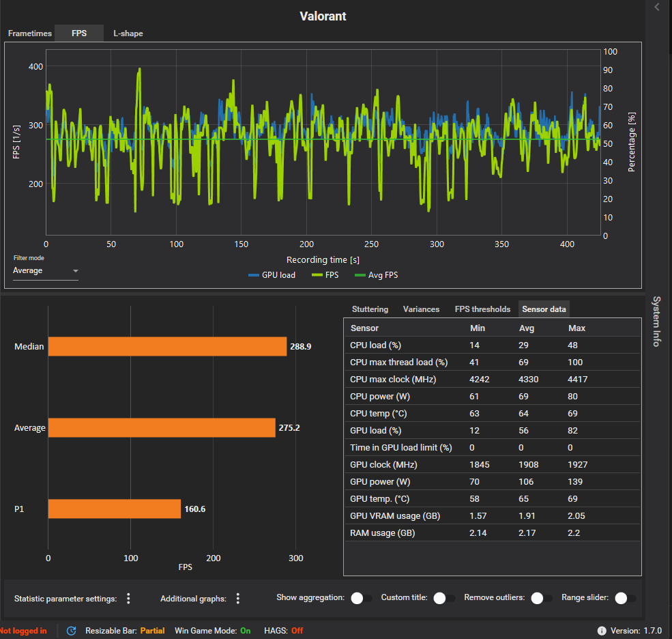Switch to Frametimes tab
The height and width of the screenshot is (639, 672).
pyautogui.click(x=30, y=33)
